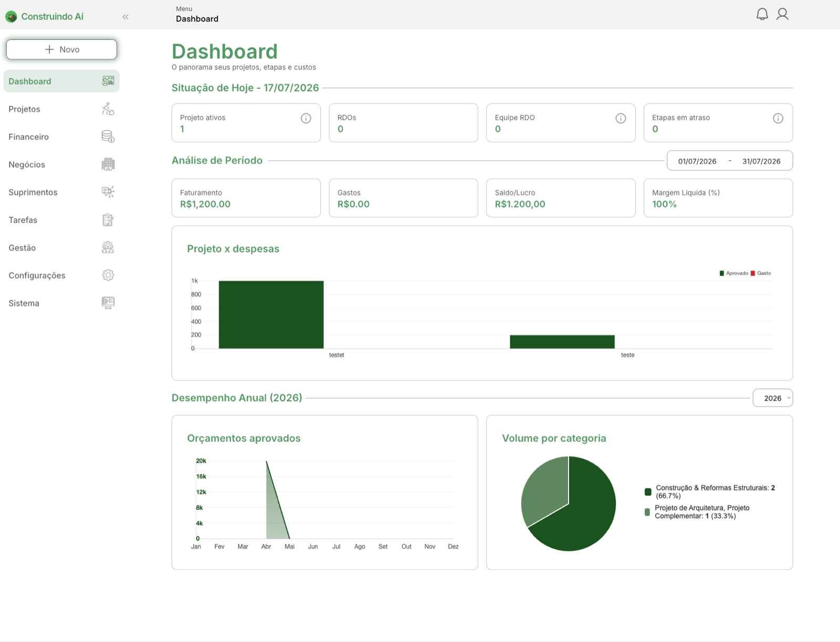
Task: Open Negócios from the sidebar
Action: tap(61, 165)
